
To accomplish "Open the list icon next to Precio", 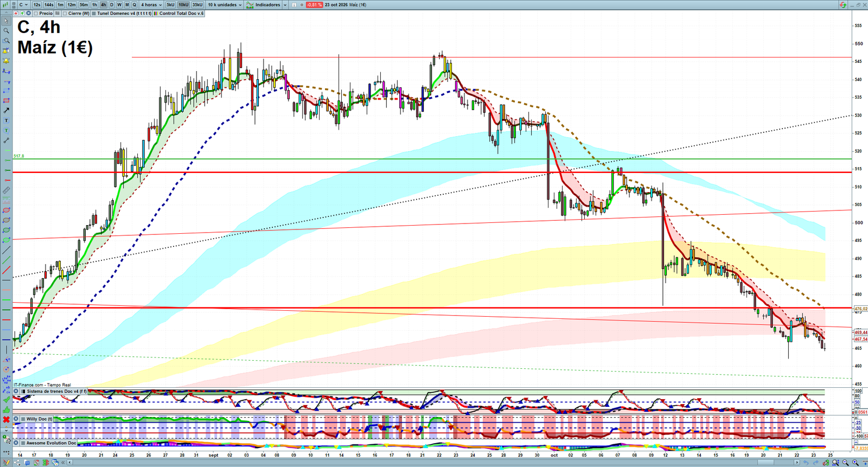I will pyautogui.click(x=58, y=13).
